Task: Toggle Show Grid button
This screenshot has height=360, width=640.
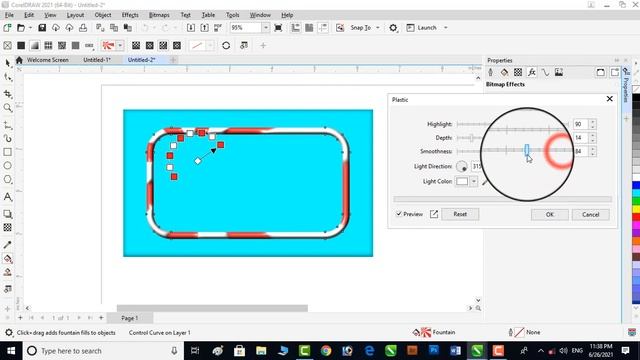Action: coord(309,28)
